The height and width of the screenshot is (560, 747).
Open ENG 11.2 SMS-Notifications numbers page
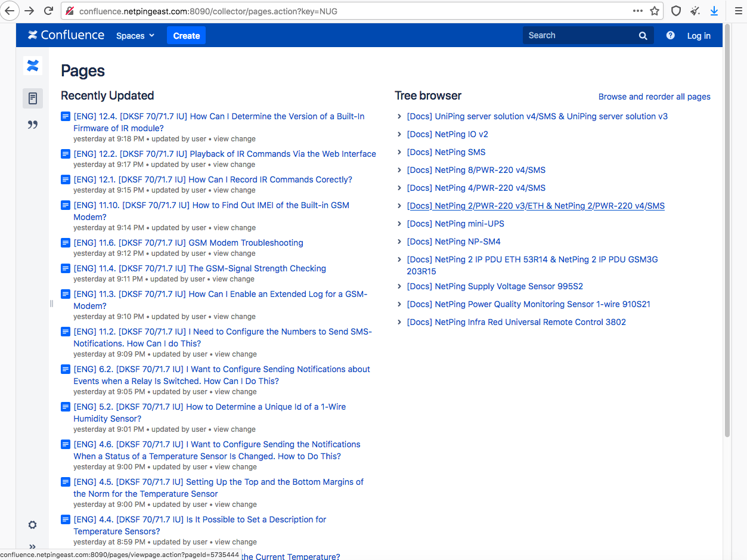pos(222,338)
